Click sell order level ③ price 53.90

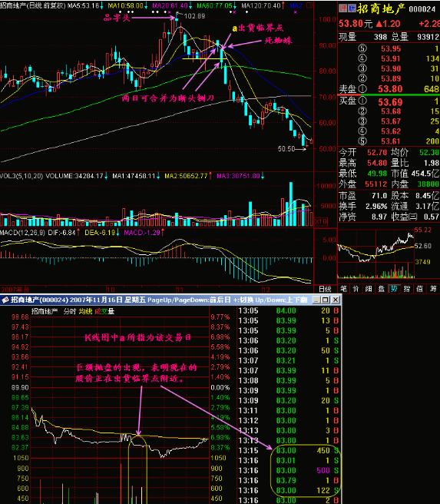[391, 69]
